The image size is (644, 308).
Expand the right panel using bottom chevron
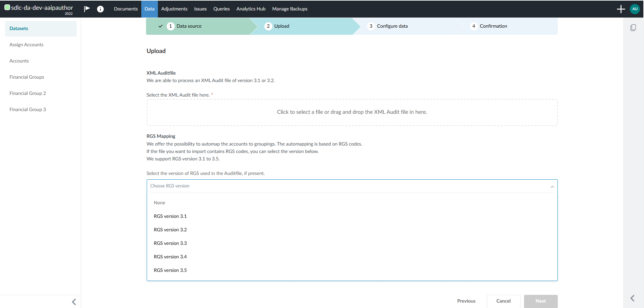click(633, 298)
